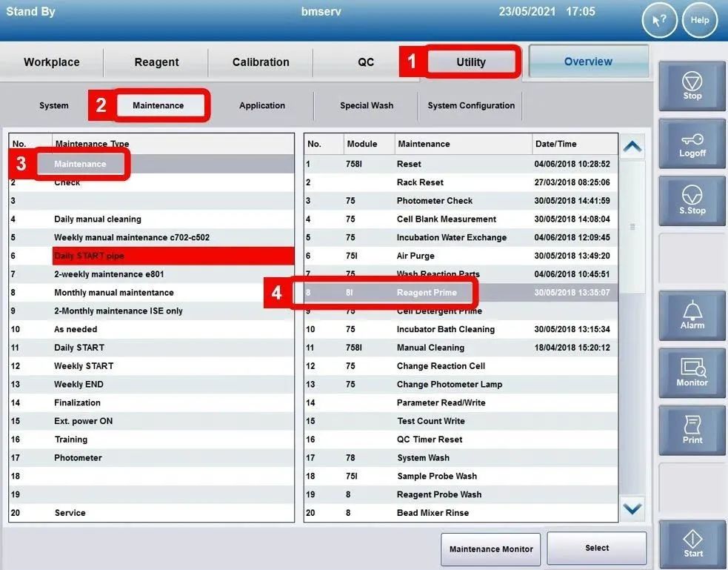Screen dimensions: 728x570
Task: Select the Maintenance subtab
Action: [158, 105]
